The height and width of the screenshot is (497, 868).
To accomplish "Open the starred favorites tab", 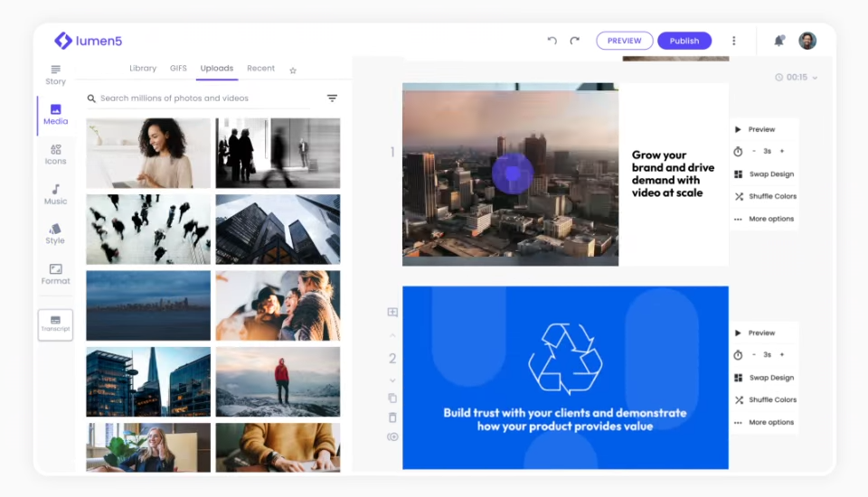I will click(x=293, y=70).
